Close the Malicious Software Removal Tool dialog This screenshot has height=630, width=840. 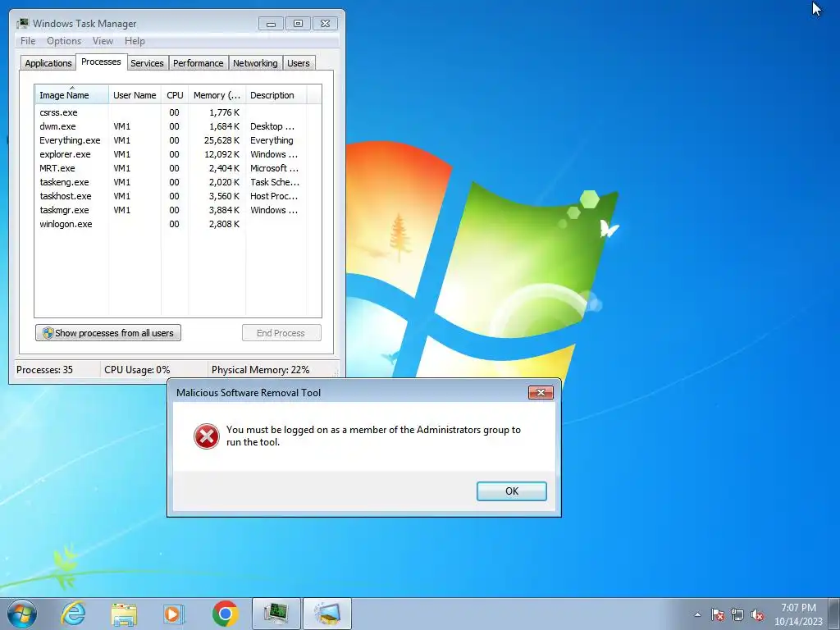(x=541, y=393)
